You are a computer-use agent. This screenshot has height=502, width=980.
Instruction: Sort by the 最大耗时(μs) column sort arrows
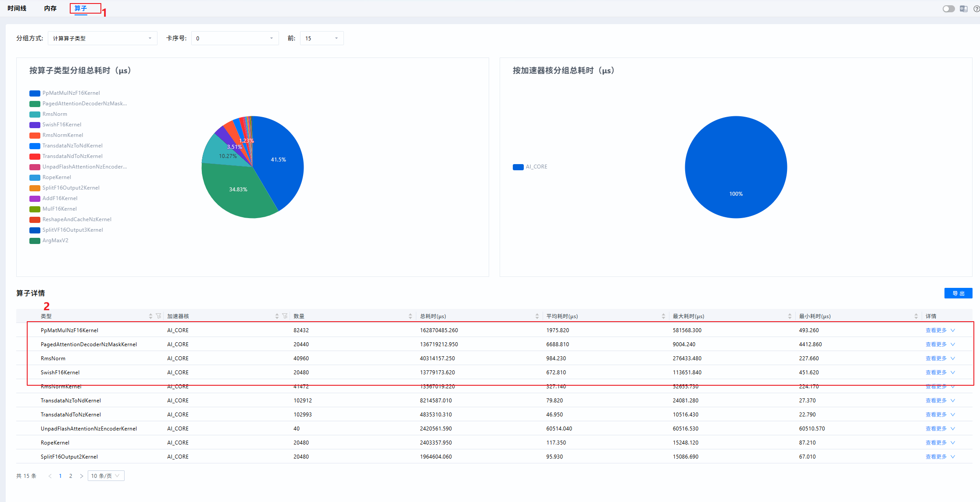(x=790, y=316)
